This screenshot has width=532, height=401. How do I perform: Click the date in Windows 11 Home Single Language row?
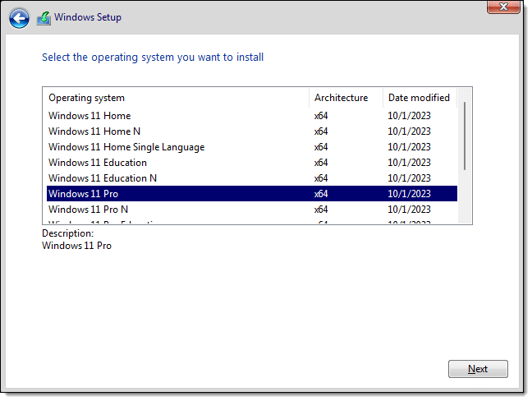(x=409, y=147)
